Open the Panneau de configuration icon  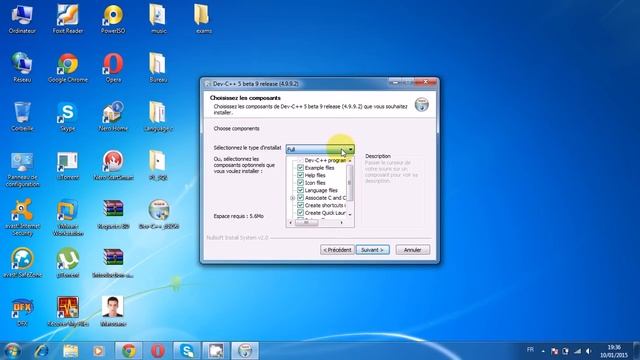click(x=22, y=169)
